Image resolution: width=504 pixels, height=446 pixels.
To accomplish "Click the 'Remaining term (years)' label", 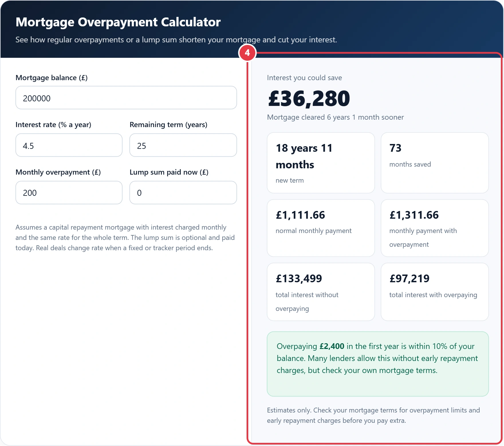I will pyautogui.click(x=168, y=125).
